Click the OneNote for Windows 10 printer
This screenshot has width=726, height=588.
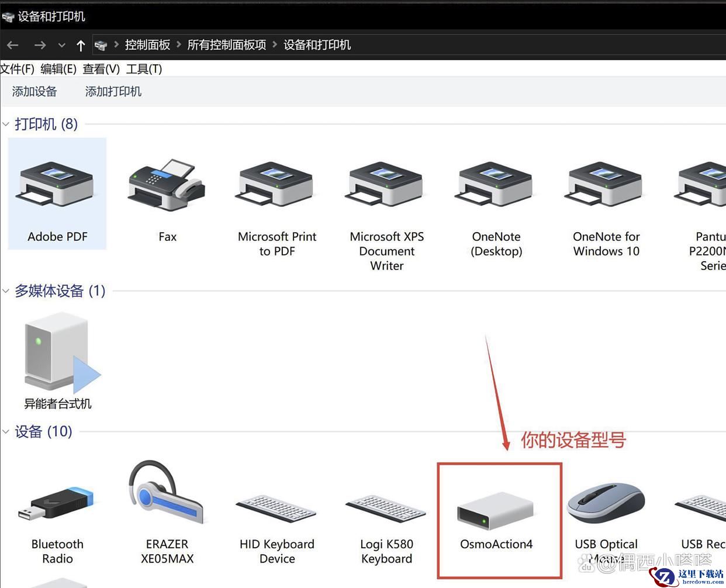606,185
